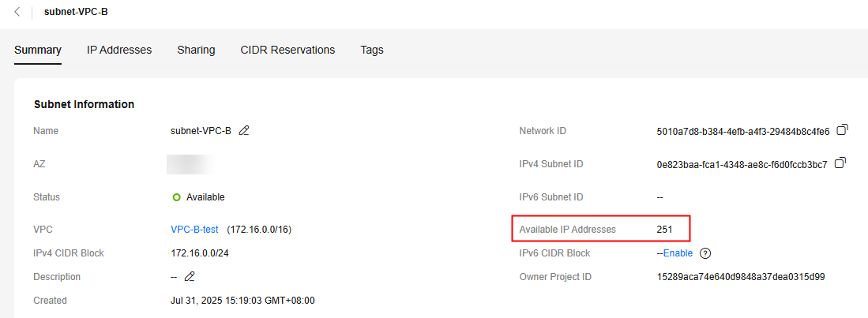Image resolution: width=868 pixels, height=318 pixels.
Task: Click the back arrow icon
Action: pos(17,12)
